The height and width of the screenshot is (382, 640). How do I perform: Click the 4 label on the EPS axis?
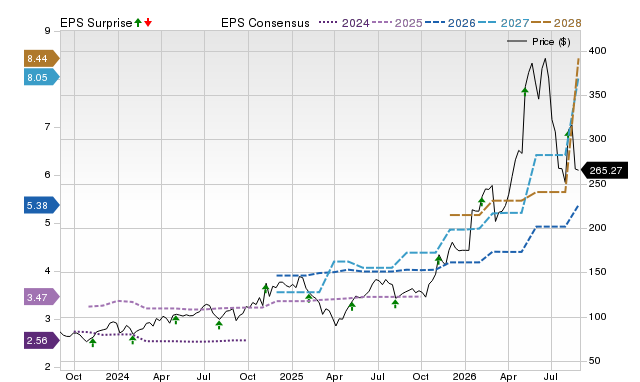coord(48,271)
